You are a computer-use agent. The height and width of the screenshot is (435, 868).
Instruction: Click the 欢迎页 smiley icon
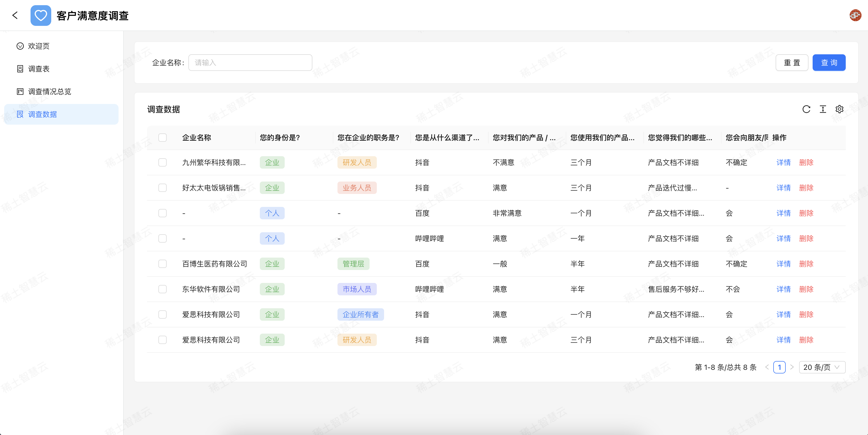pos(20,46)
